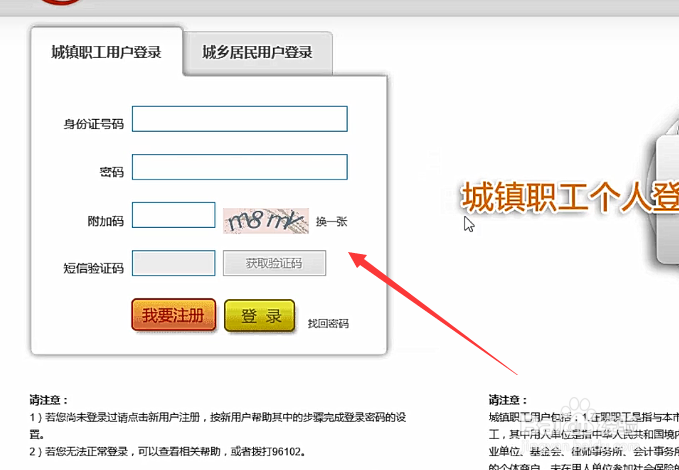Viewport: 679px width, 470px height.
Task: Click the 短信验证码 label text
Action: click(94, 269)
